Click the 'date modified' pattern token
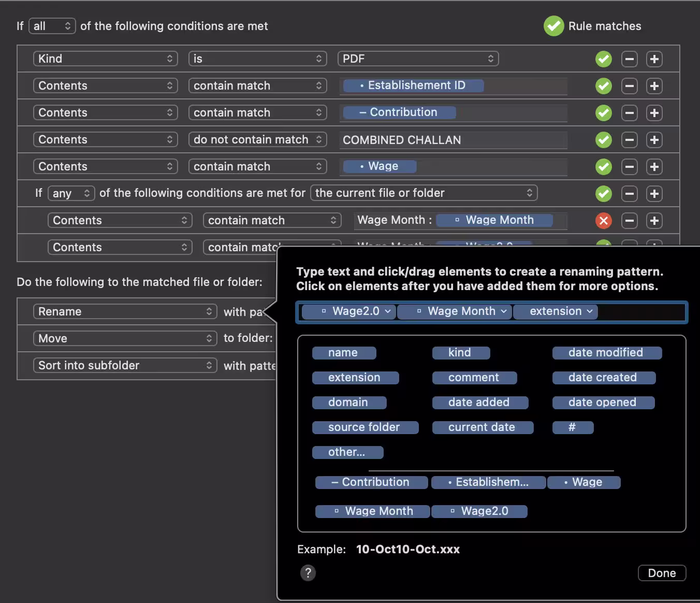700x603 pixels. (607, 353)
